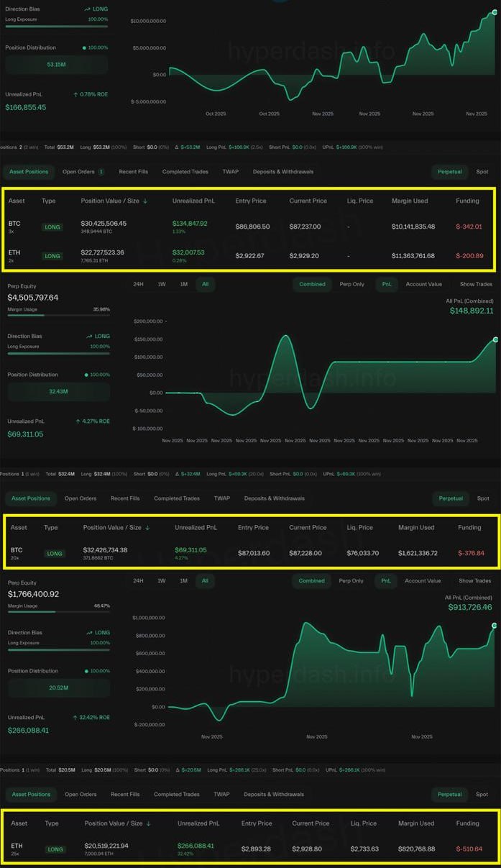Screen dimensions: 501x868
Task: Click chart endpoint marker on $148,892.11 PnL graph
Action: point(495,339)
